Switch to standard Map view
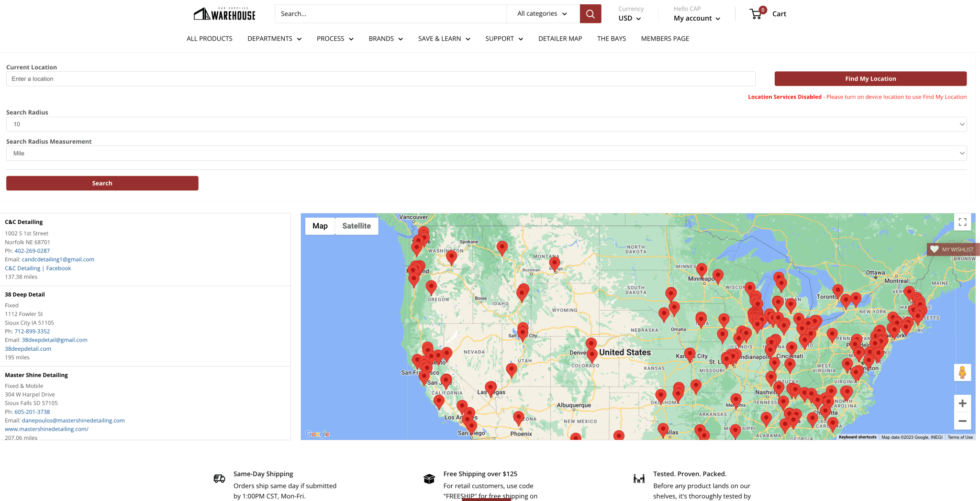 point(320,226)
